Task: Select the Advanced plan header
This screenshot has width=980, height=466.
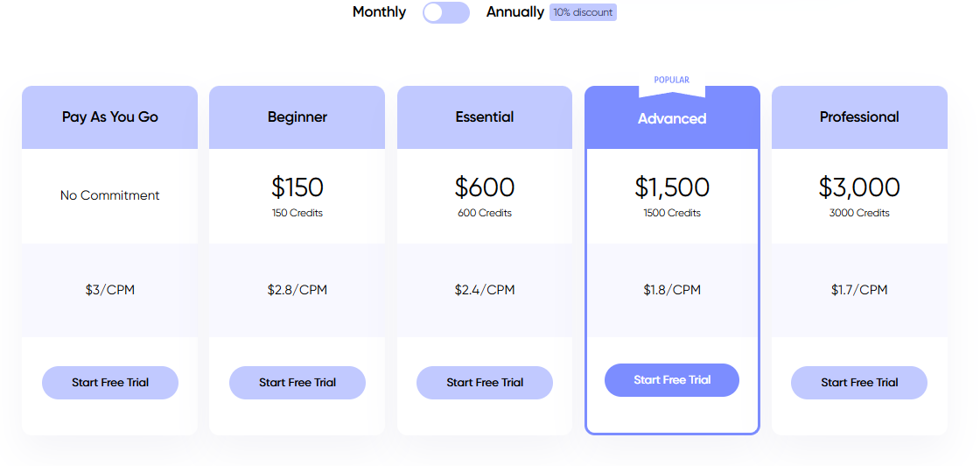Action: (672, 119)
